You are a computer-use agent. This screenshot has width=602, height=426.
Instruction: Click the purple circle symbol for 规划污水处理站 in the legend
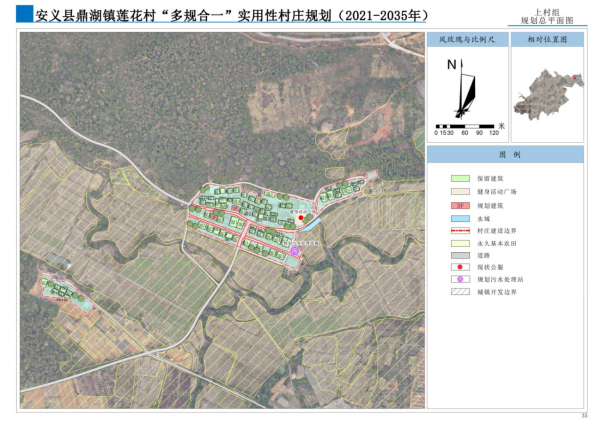460,279
